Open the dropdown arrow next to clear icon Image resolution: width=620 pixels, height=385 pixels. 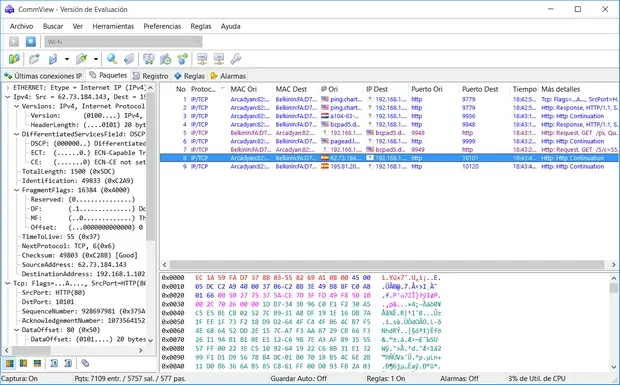[x=96, y=59]
